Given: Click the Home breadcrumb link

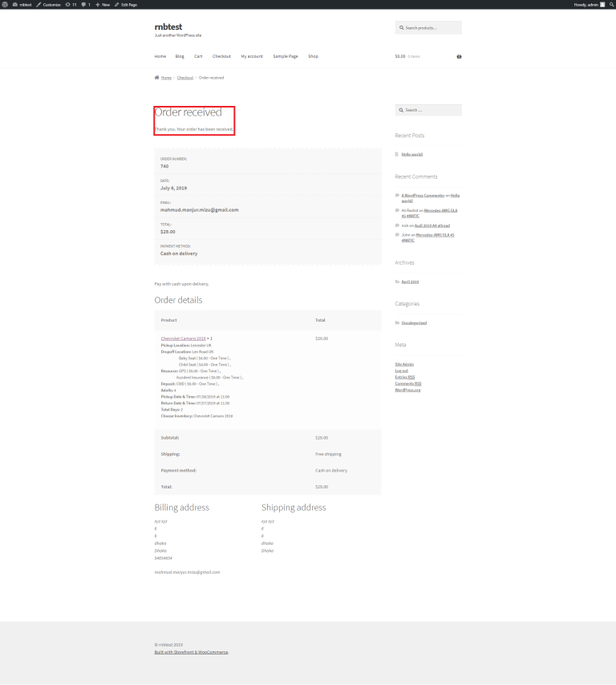Looking at the screenshot, I should (x=166, y=78).
